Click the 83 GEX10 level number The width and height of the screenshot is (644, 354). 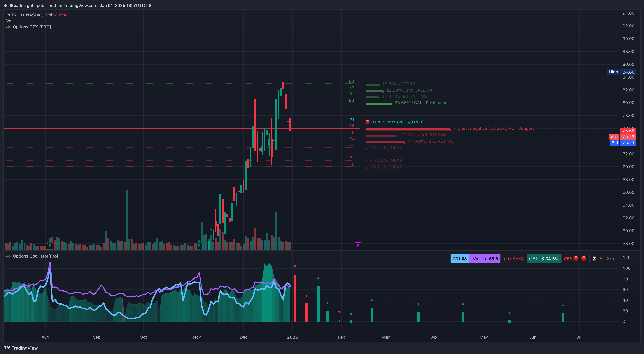(x=351, y=81)
